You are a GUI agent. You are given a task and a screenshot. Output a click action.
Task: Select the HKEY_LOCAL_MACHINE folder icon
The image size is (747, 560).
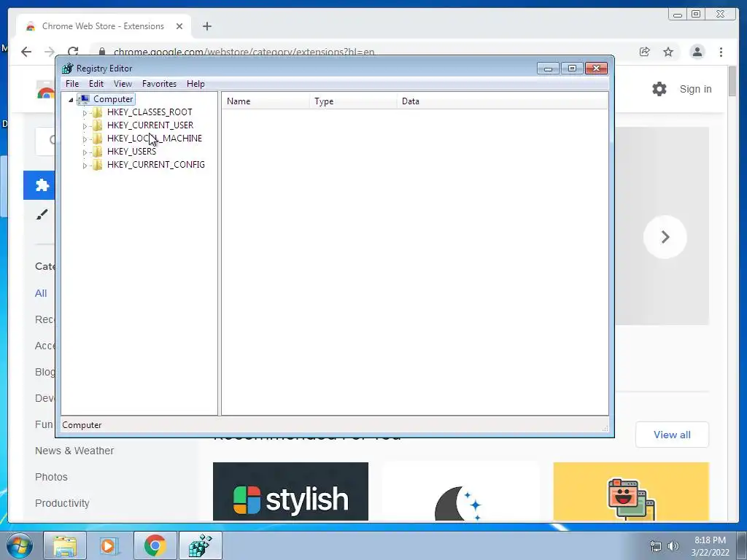[x=97, y=139]
